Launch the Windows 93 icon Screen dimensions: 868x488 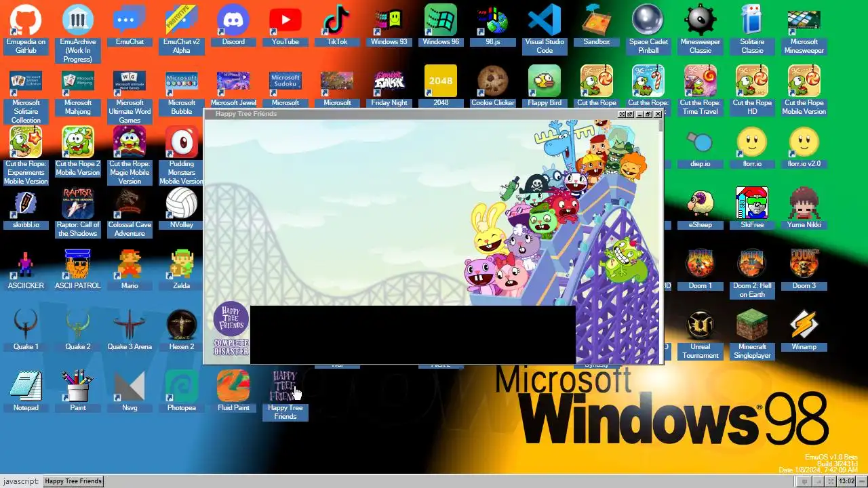pyautogui.click(x=389, y=21)
